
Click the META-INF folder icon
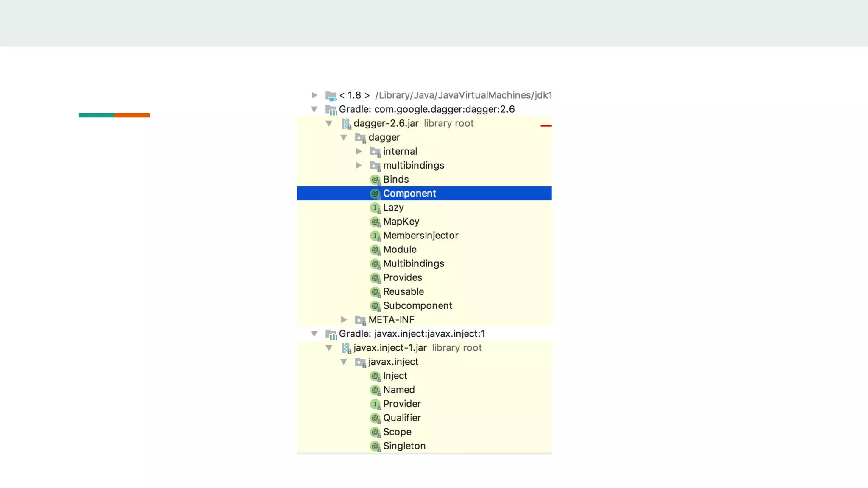tap(360, 320)
